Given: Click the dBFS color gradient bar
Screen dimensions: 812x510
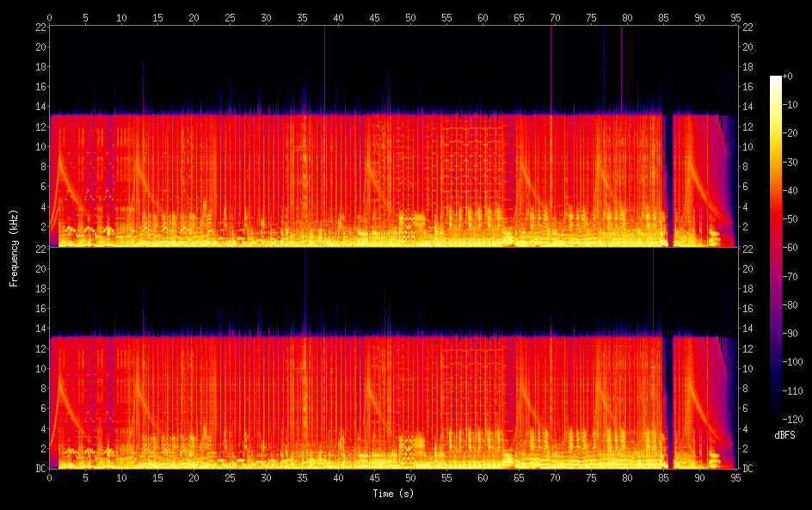Looking at the screenshot, I should click(776, 249).
